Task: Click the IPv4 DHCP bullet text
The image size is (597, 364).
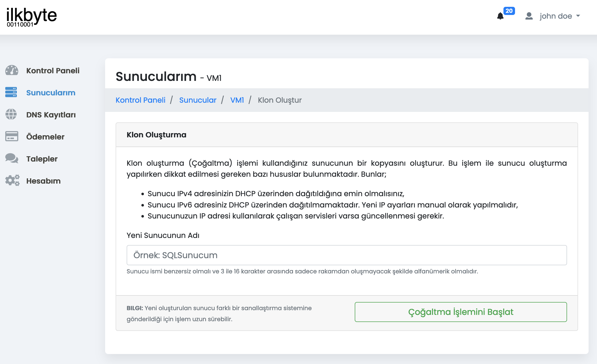Action: 276,194
